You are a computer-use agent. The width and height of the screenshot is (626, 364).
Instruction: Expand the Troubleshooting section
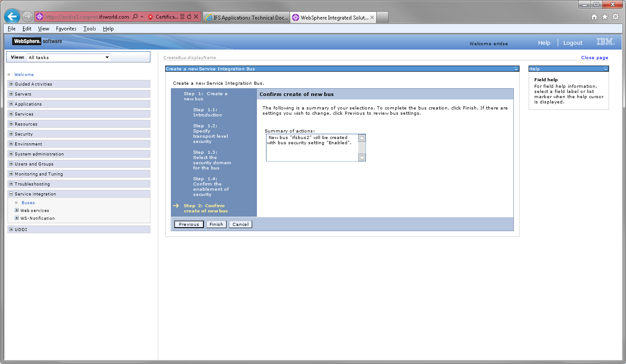11,184
